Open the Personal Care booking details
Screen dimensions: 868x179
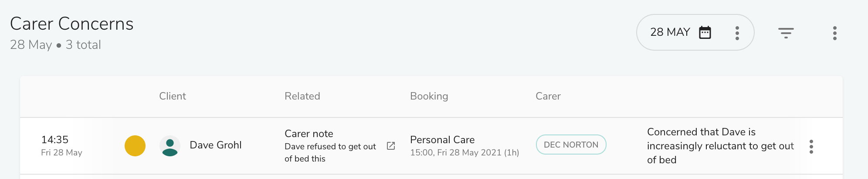pyautogui.click(x=465, y=146)
